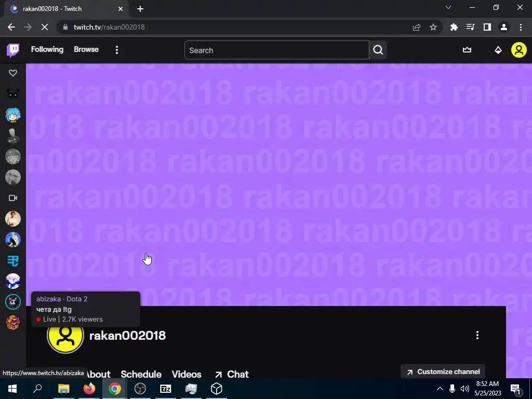The height and width of the screenshot is (399, 532).
Task: Close the rakan002018 Twitch tab
Action: coord(121,9)
